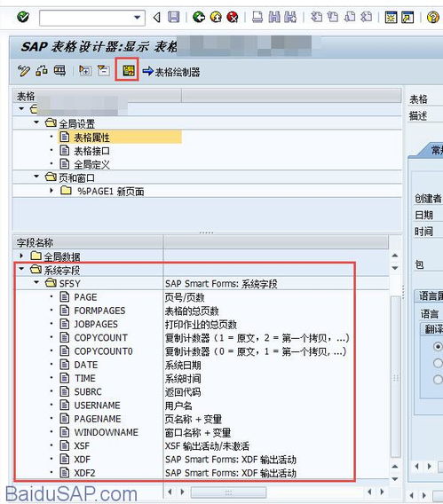The width and height of the screenshot is (443, 504).
Task: Click the expand tree node icon
Action: (85, 70)
